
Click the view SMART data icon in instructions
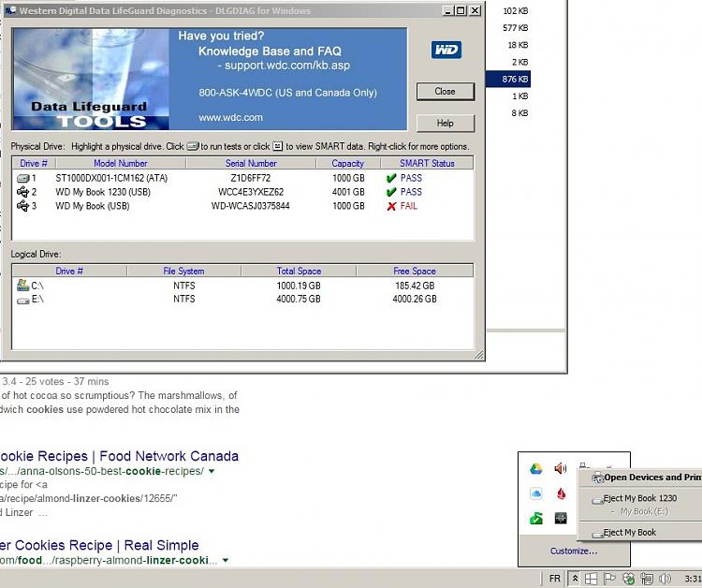(x=278, y=146)
